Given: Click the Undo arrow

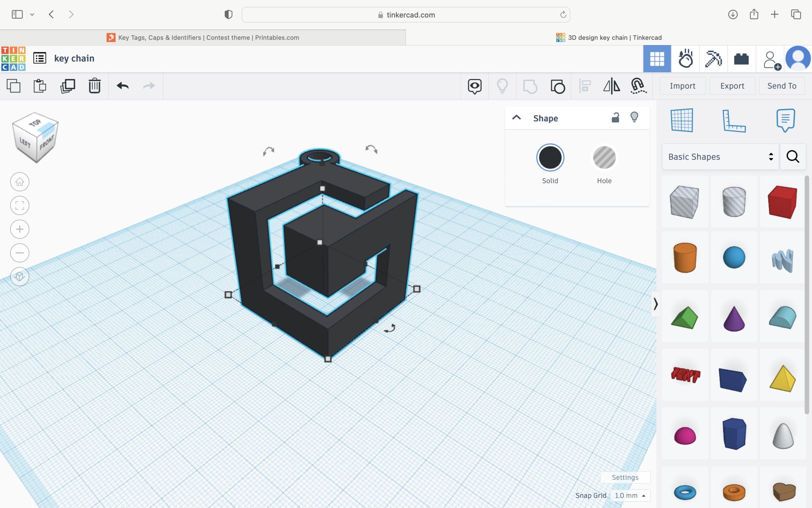Looking at the screenshot, I should (x=123, y=86).
